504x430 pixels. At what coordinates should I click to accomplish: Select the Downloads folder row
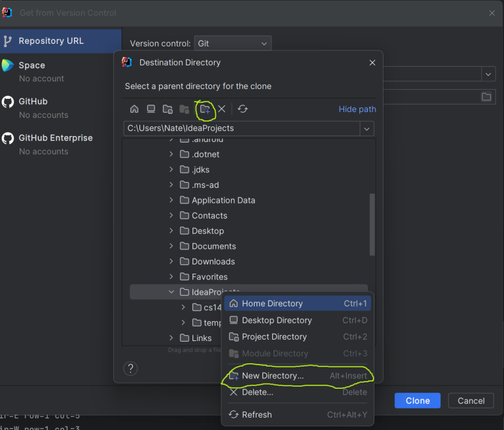pyautogui.click(x=249, y=261)
